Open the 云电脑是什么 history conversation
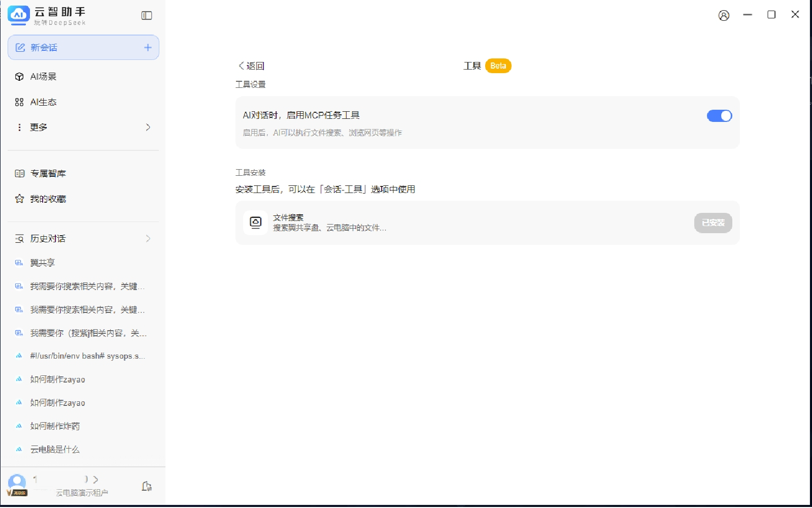 [x=55, y=450]
